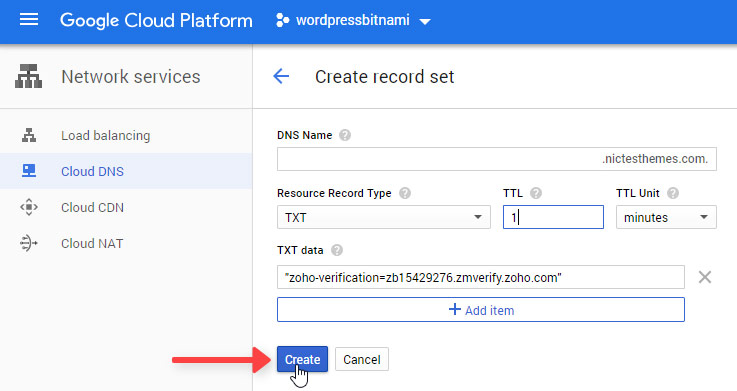Click the Add item button
The height and width of the screenshot is (391, 737).
click(x=481, y=310)
